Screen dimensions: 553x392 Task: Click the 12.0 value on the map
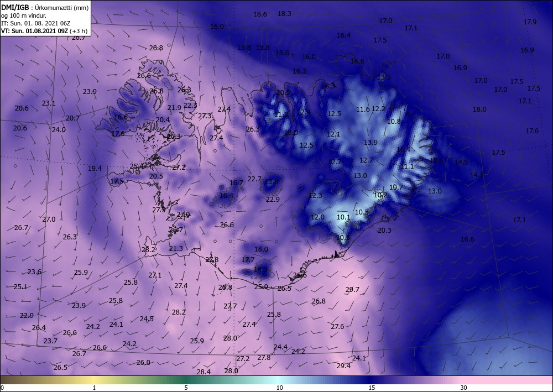[317, 217]
